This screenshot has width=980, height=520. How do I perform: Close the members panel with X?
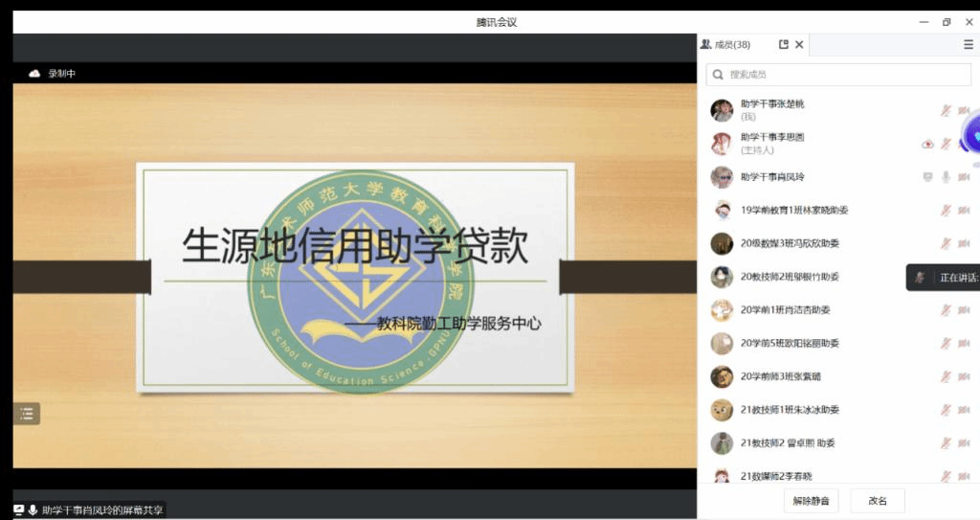point(800,44)
